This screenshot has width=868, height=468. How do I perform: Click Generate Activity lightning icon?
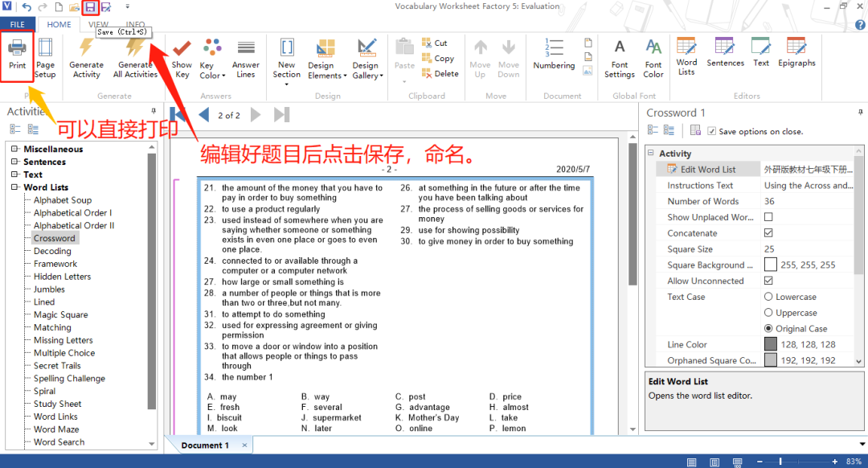tap(86, 47)
